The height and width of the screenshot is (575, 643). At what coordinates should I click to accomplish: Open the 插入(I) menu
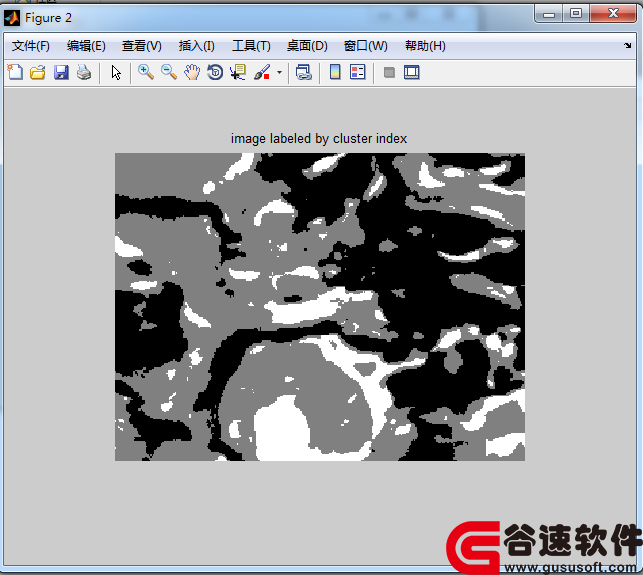197,46
